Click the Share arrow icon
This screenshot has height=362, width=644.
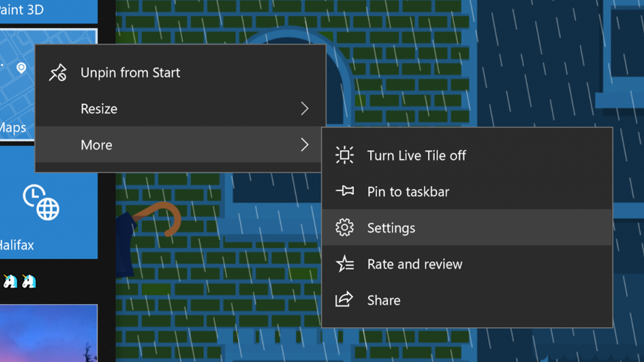[344, 300]
